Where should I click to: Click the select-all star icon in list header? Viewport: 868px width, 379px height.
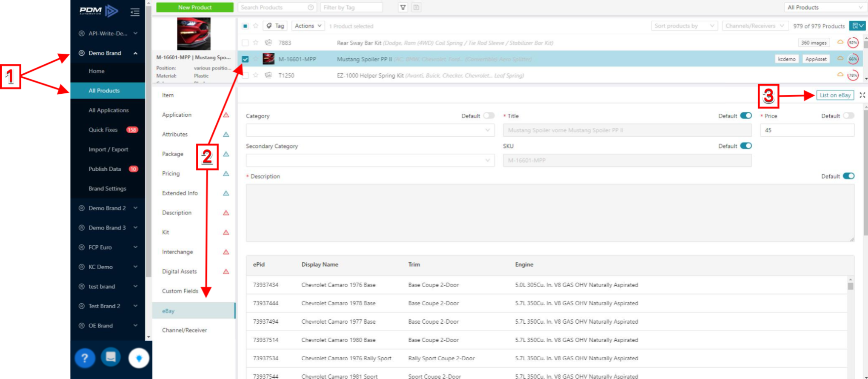256,26
